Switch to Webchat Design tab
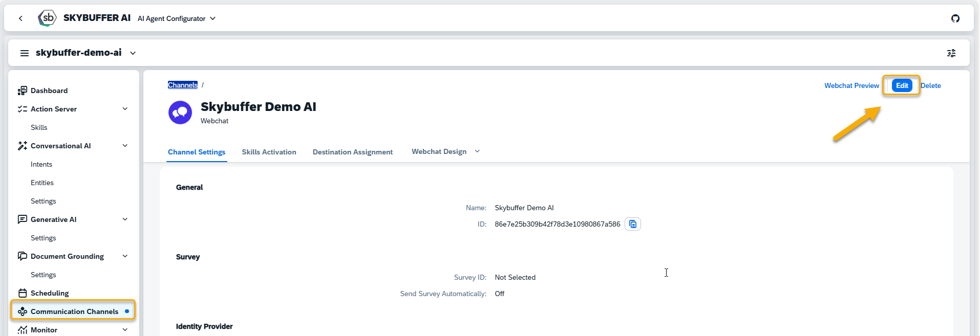 click(439, 151)
